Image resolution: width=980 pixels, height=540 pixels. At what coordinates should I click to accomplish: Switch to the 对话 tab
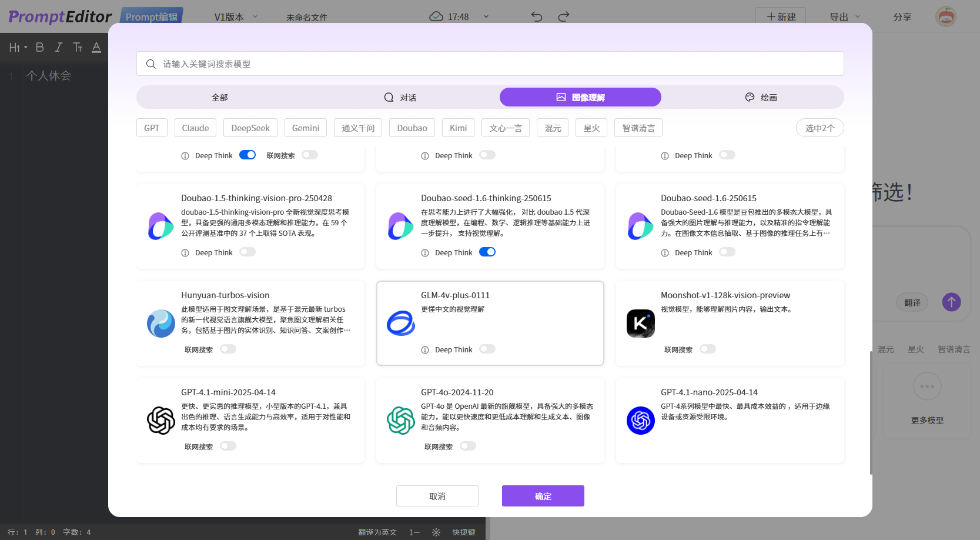[x=400, y=98]
